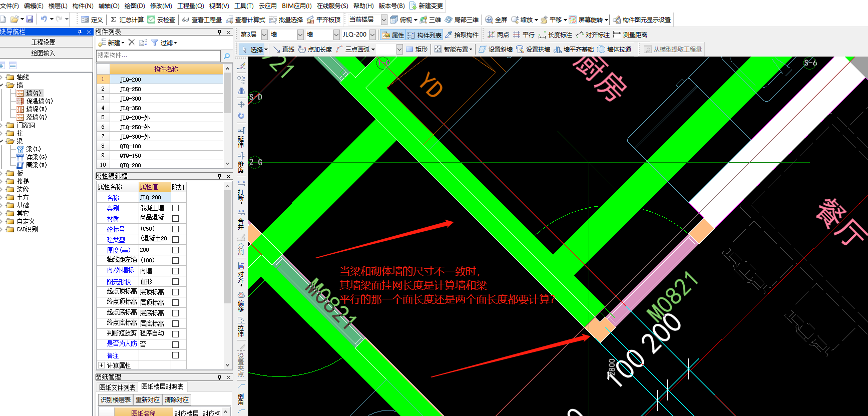The image size is (868, 416).
Task: Open the BIM应用(I) menu
Action: 297,6
